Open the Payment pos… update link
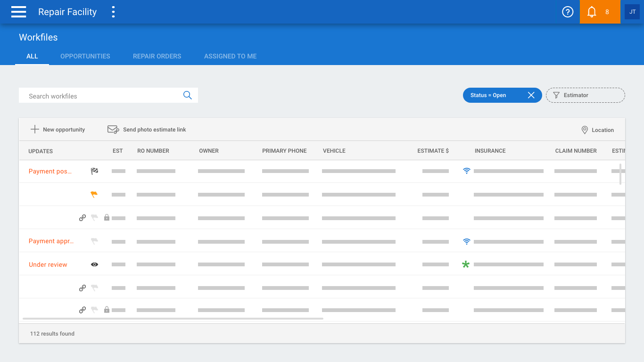The width and height of the screenshot is (644, 362). point(50,171)
